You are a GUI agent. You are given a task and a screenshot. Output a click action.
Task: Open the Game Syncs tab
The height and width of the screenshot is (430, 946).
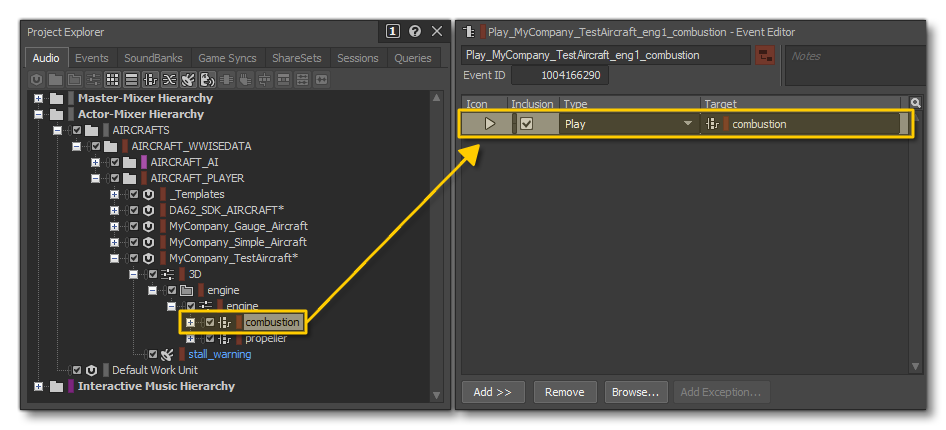tap(228, 58)
